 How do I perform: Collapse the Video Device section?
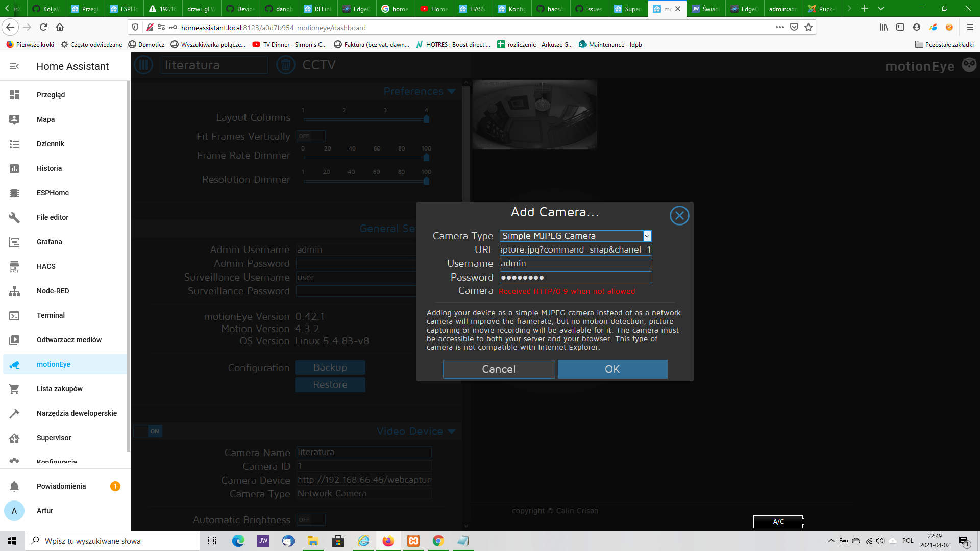click(451, 431)
